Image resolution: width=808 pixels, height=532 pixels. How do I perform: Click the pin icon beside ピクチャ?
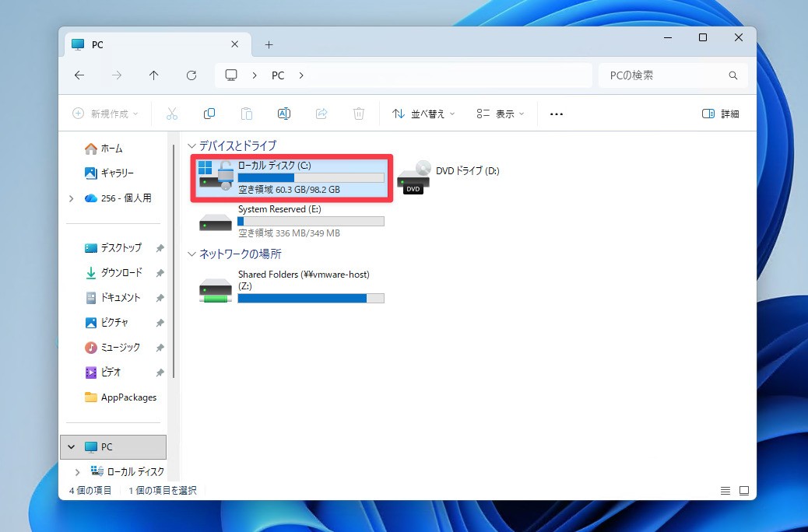[160, 323]
